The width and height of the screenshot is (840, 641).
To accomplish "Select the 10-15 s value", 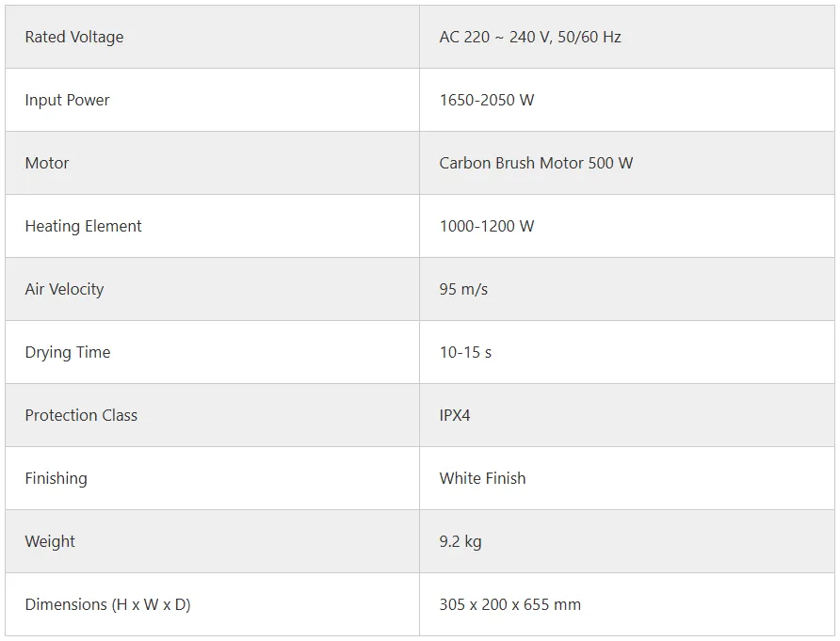I will tap(465, 353).
